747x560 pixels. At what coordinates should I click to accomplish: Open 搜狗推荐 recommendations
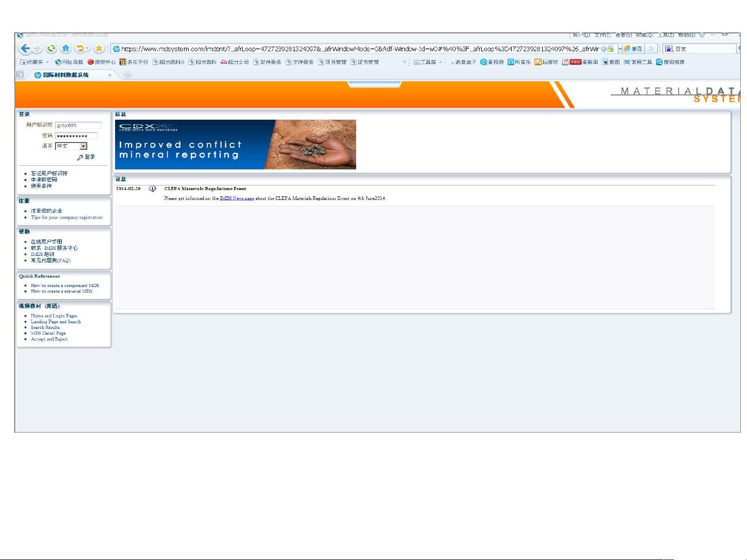pyautogui.click(x=670, y=62)
